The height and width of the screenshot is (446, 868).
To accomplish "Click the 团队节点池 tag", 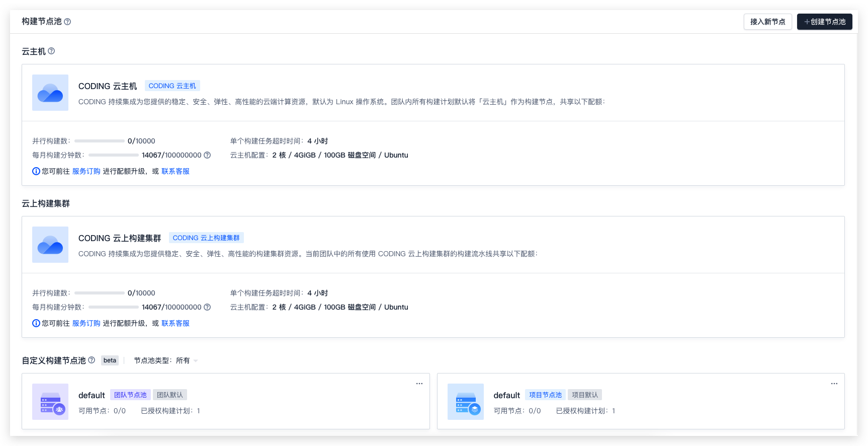I will point(130,395).
